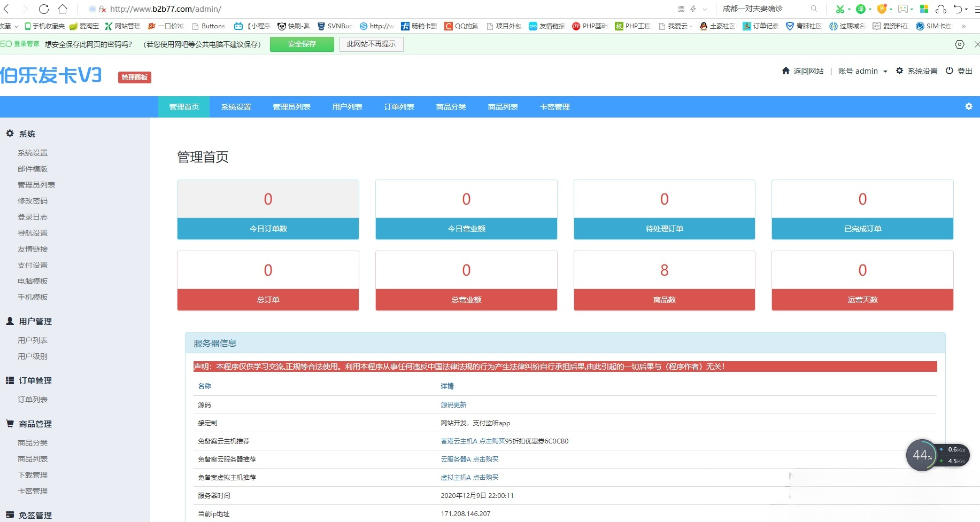Screen dimensions: 980x522
Task: Click the home icon beside 返回网站
Action: pos(785,71)
